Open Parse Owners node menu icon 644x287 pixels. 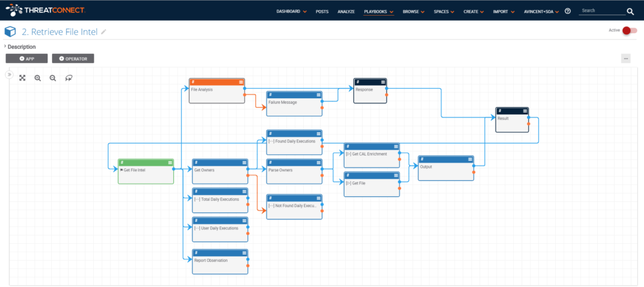(318, 163)
